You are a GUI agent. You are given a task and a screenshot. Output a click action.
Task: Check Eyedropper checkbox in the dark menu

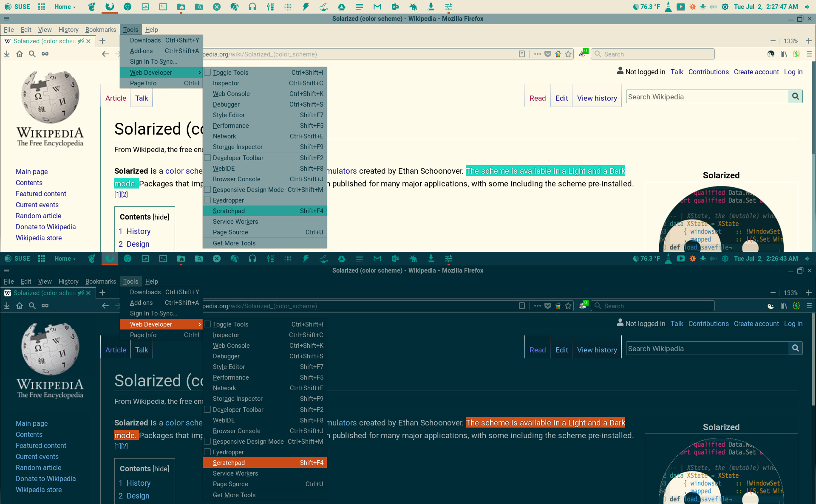coord(207,452)
